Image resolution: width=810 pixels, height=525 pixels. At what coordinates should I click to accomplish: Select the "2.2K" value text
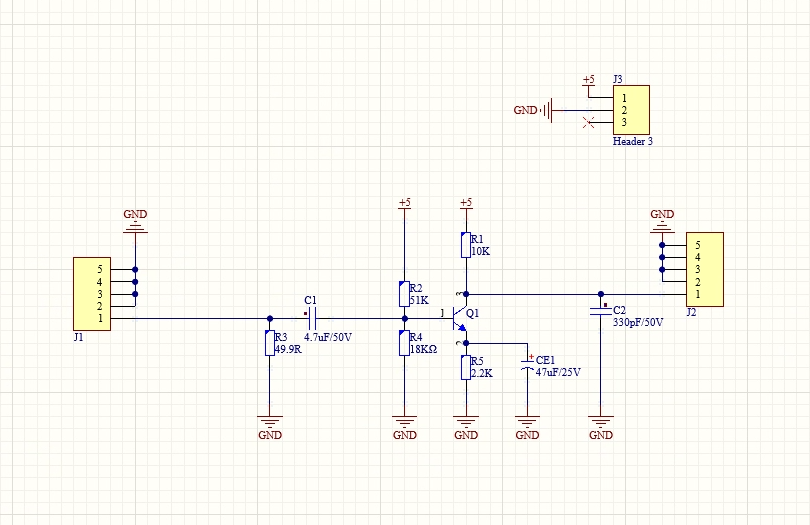click(482, 373)
